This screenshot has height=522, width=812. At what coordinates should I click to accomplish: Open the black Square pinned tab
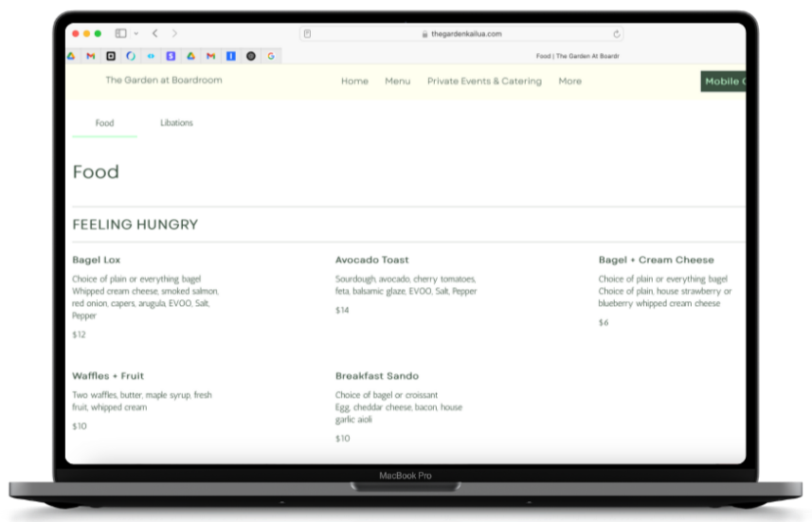pyautogui.click(x=111, y=56)
